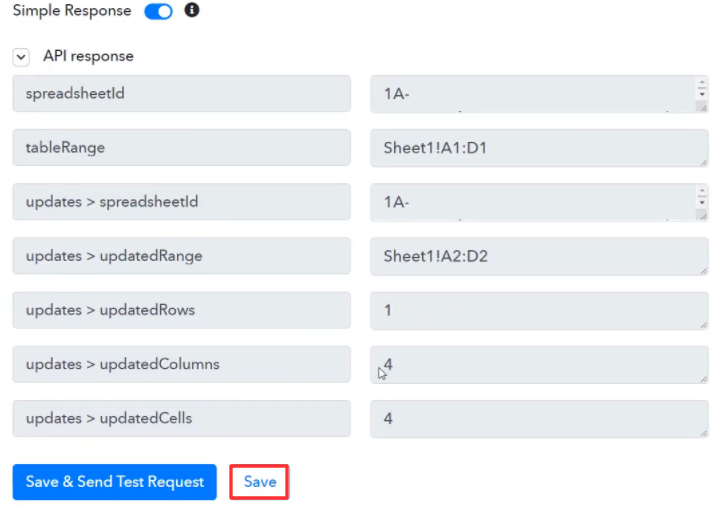Click the Sheet1!A1:D1 value field
Screen dimensions: 725x510
tap(539, 148)
